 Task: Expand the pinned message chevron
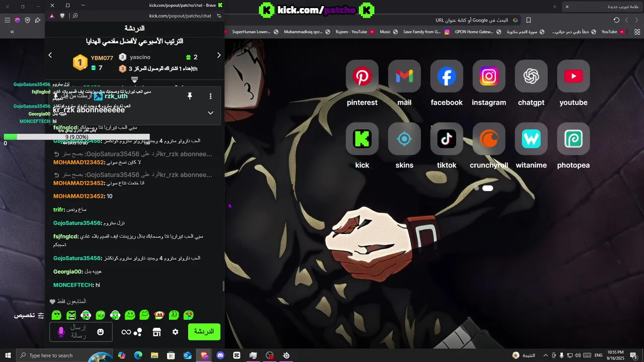[210, 113]
